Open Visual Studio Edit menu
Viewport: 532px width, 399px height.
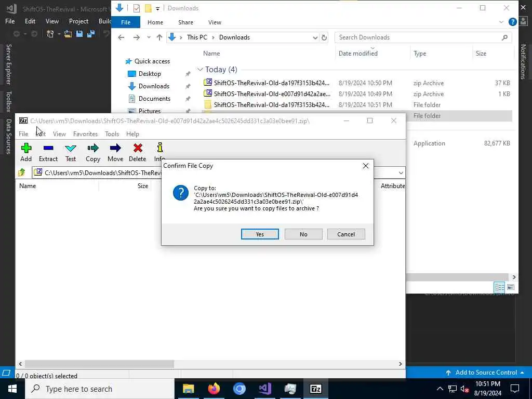pos(30,21)
